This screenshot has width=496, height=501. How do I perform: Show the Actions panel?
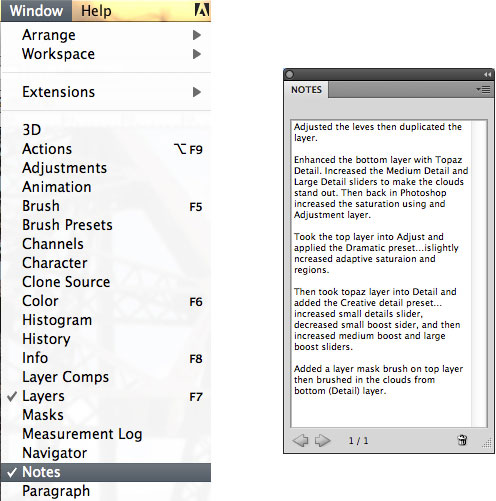point(106,149)
